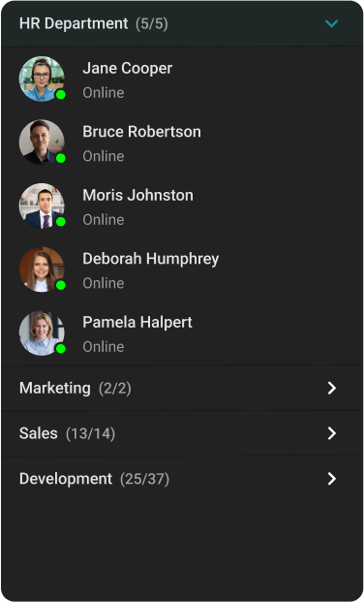Click the HR Department header label
This screenshot has height=602, width=364.
click(x=74, y=24)
